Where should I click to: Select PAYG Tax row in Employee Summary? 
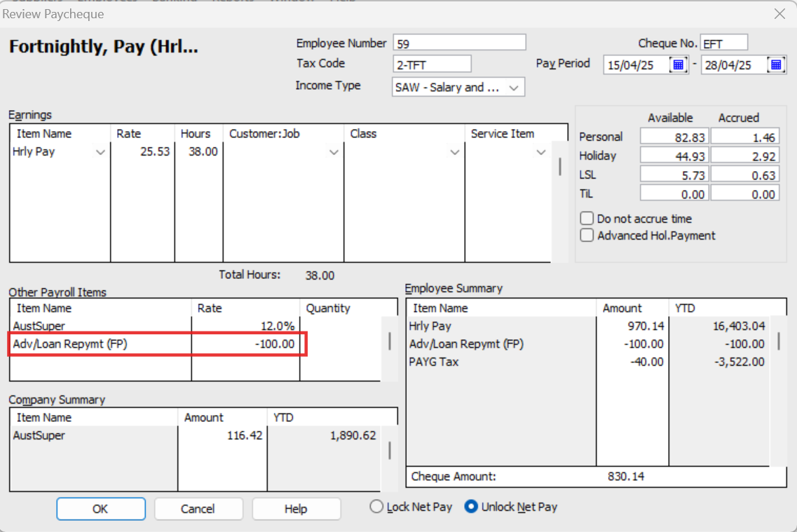(588, 362)
